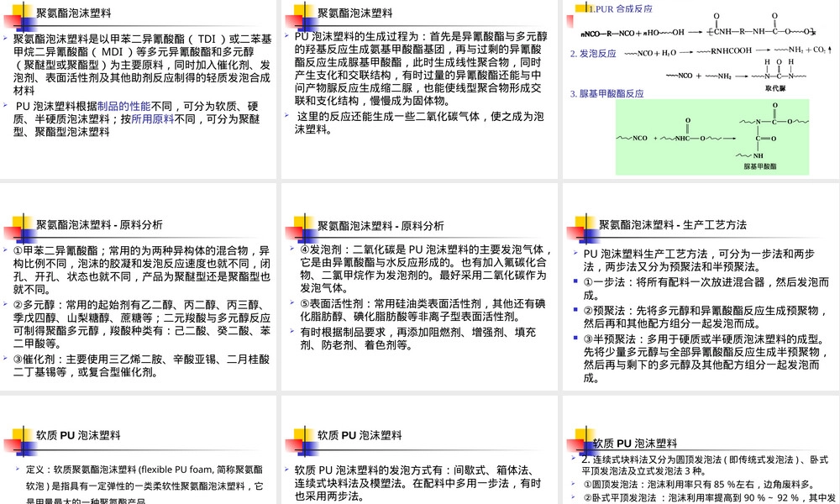Click the sub-bullet ③半预聚法：多用于硬质

(706, 359)
